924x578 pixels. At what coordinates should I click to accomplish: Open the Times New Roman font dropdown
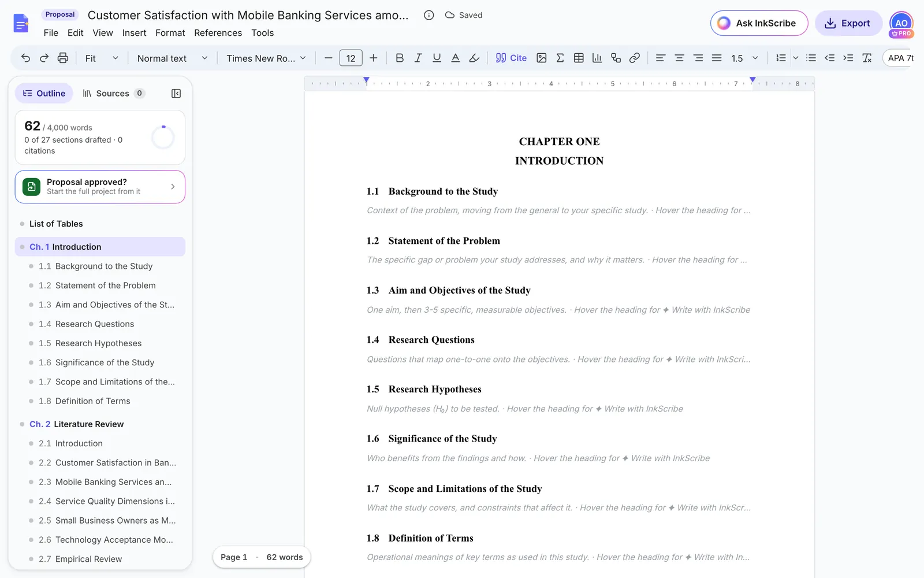coord(266,58)
